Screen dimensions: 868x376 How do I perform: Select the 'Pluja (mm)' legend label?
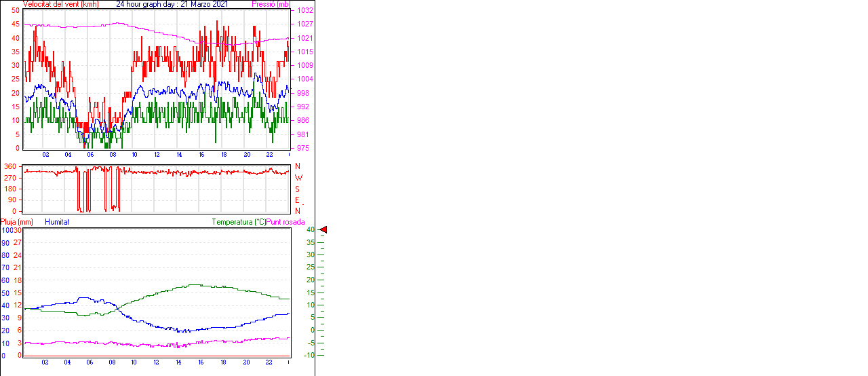pyautogui.click(x=17, y=222)
